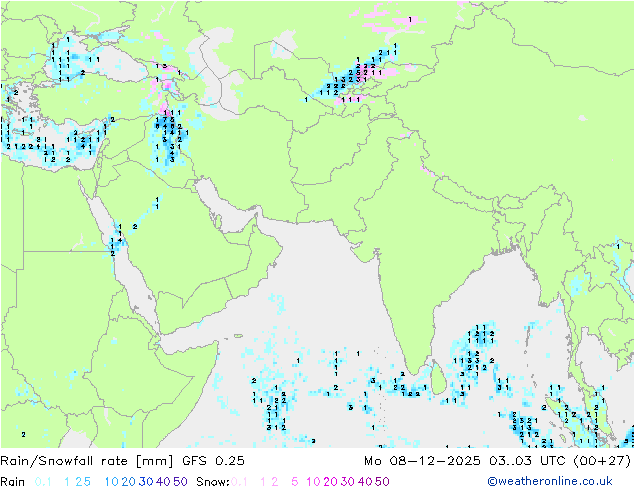Click the magenta Snow legend value 40

pyautogui.click(x=365, y=482)
